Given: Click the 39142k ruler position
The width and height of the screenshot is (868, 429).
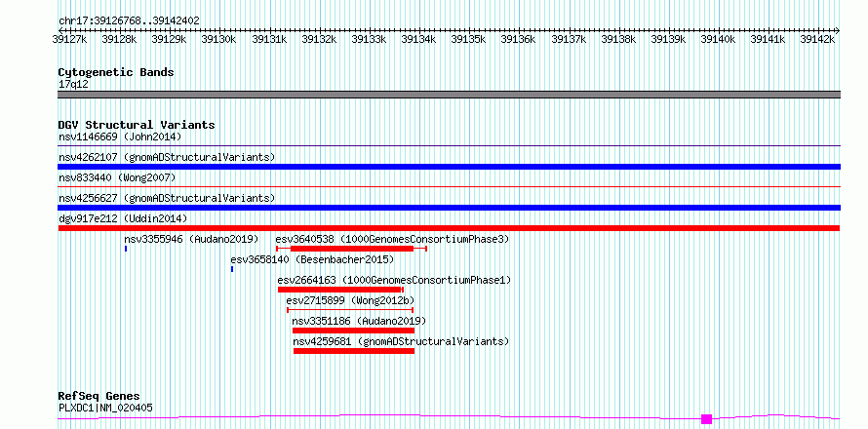Looking at the screenshot, I should click(817, 39).
